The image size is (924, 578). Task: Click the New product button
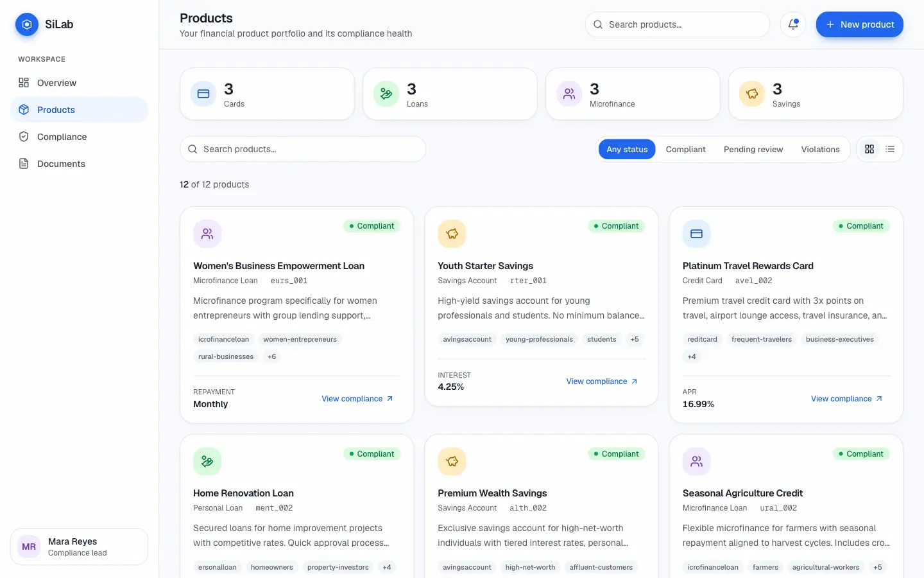point(859,24)
